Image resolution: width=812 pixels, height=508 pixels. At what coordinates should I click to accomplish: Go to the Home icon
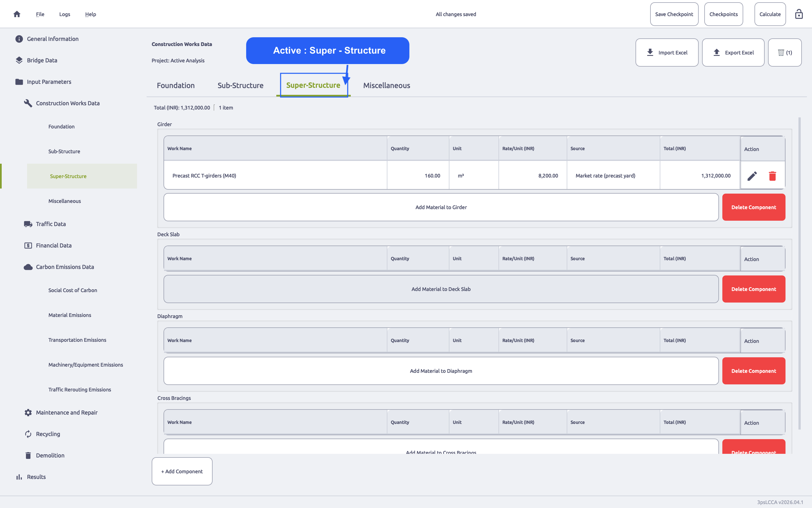tap(17, 14)
